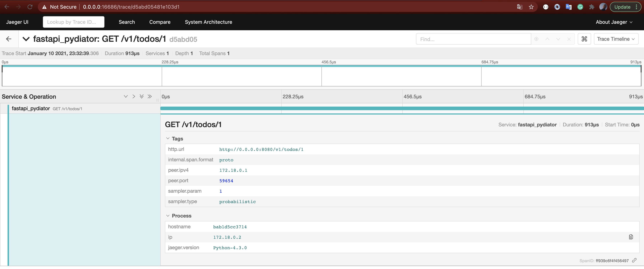Focus the Lookup by Trace ID field
Screen dimensions: 644x269
(73, 22)
